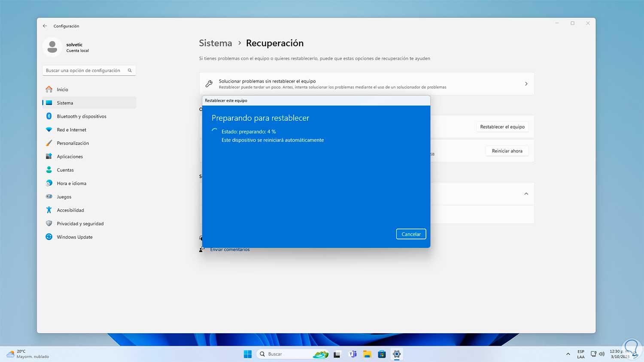This screenshot has width=644, height=362.
Task: Cancel the reset preparation
Action: pyautogui.click(x=410, y=234)
